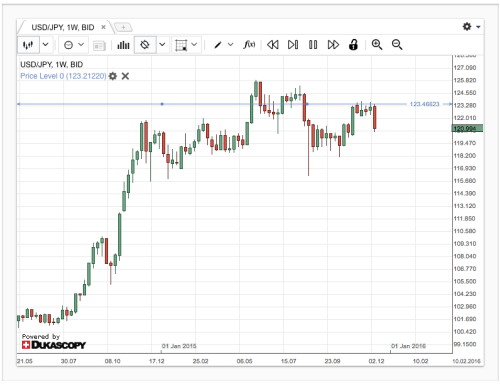Toggle the chart lock icon
This screenshot has height=384, width=500.
(353, 44)
